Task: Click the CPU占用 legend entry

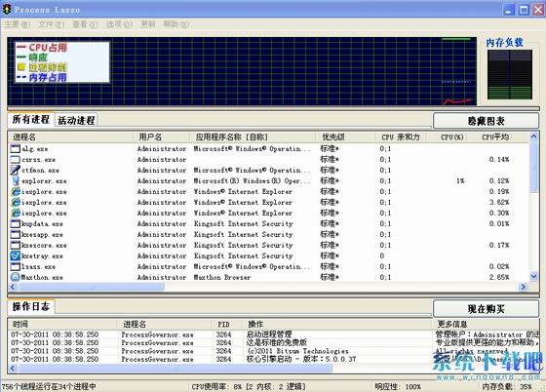Action: [42, 48]
